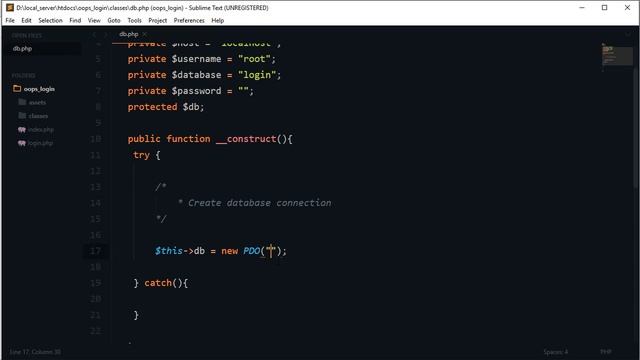This screenshot has width=640, height=360.
Task: Click on "__construct" function name
Action: tap(246, 139)
